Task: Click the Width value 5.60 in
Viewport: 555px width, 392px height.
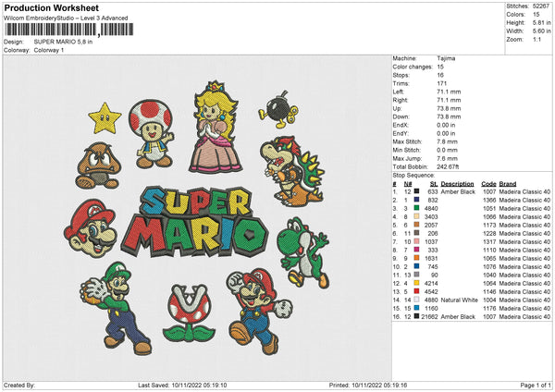Action: (541, 31)
